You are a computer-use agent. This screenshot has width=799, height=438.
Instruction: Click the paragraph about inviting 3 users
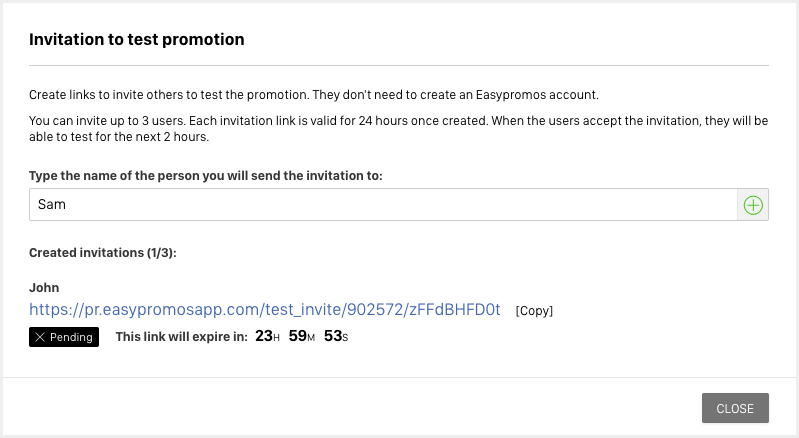coord(398,129)
